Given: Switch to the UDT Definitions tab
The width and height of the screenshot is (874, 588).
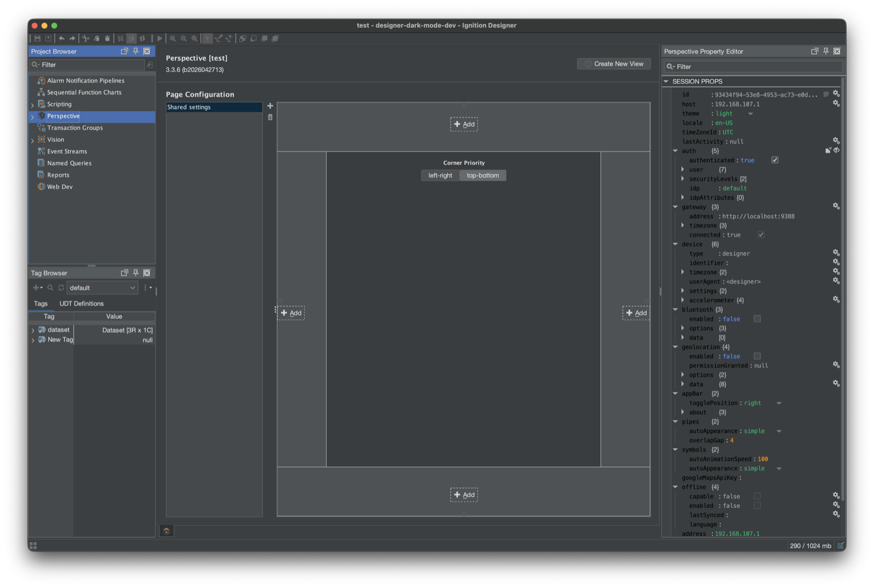Looking at the screenshot, I should [81, 304].
